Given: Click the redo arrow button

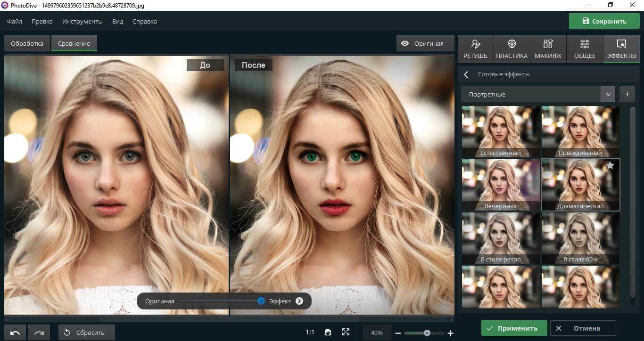Looking at the screenshot, I should (39, 333).
